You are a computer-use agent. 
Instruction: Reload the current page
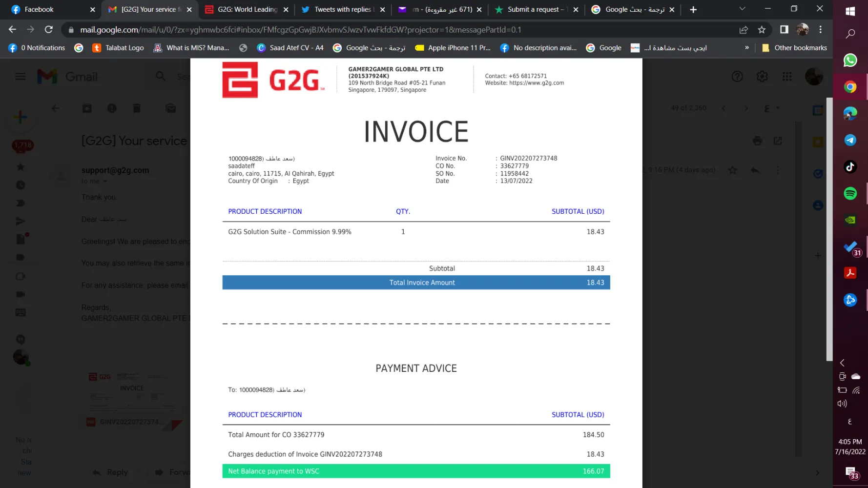coord(49,30)
